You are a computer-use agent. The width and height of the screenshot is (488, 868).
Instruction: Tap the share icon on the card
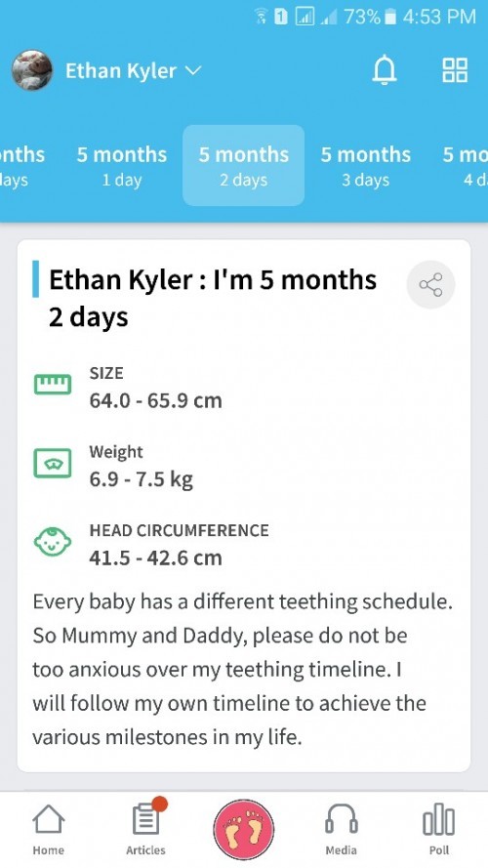pos(430,284)
